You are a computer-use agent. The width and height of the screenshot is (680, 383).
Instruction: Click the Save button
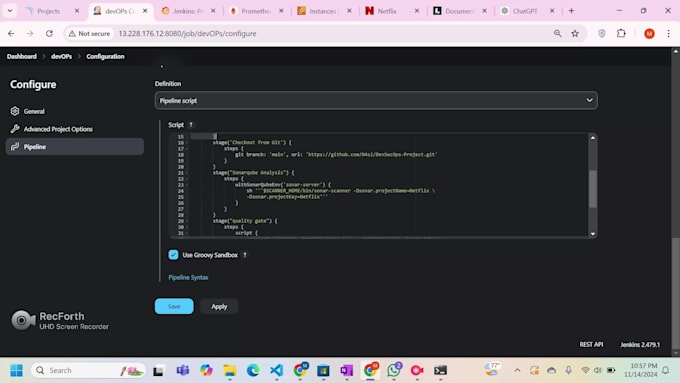[174, 306]
